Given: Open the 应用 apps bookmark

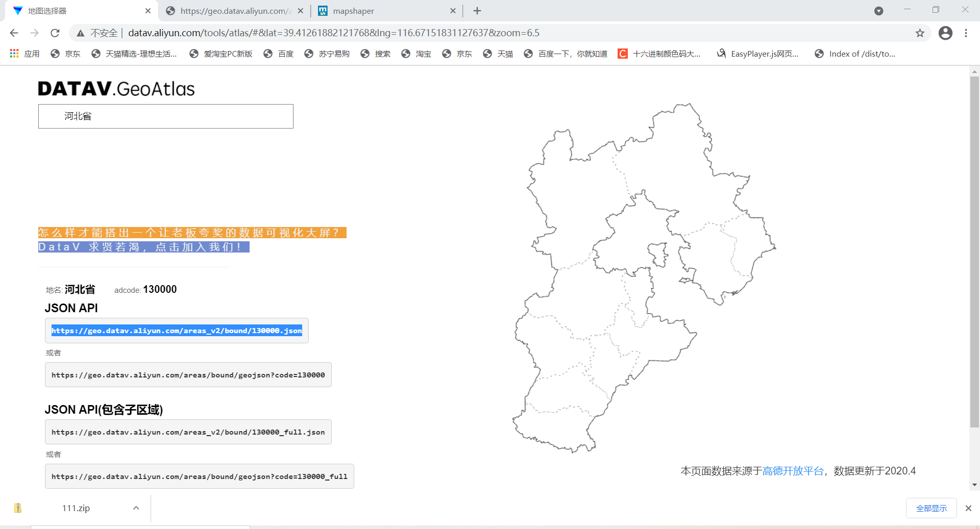Looking at the screenshot, I should tap(24, 54).
